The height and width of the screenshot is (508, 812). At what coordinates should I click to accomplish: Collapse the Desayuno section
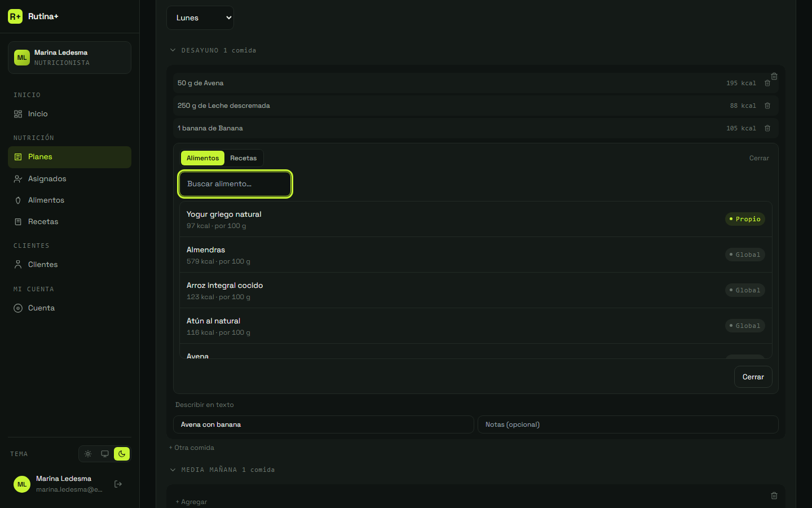pos(173,50)
